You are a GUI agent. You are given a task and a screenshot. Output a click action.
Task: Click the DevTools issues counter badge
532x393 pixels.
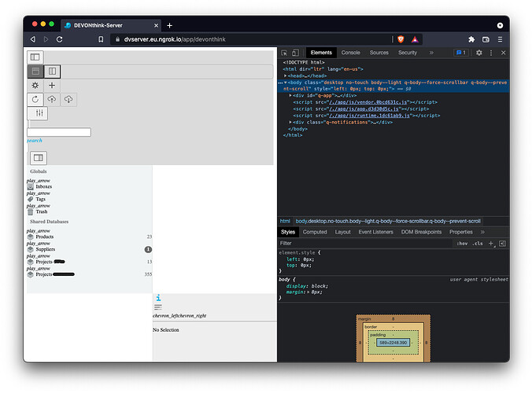click(461, 53)
